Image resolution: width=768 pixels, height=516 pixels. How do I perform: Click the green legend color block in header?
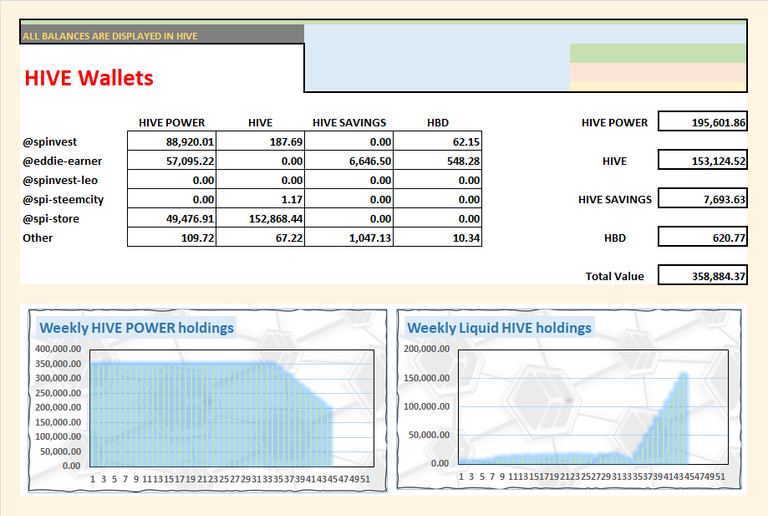[x=658, y=53]
